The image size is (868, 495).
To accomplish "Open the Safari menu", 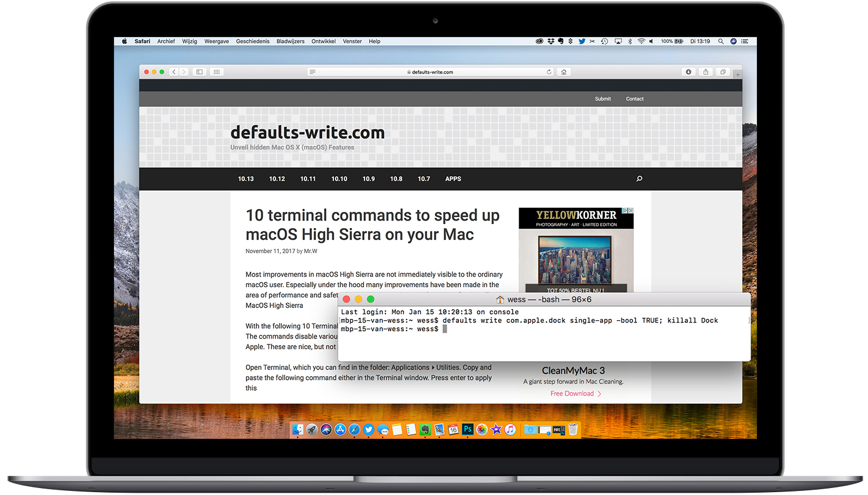I will pos(142,42).
